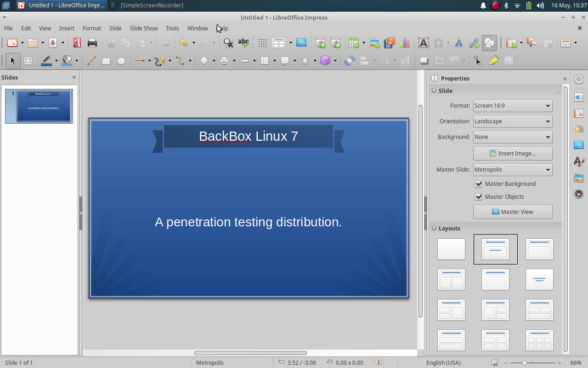
Task: Click the zoom slider handle
Action: tap(524, 363)
